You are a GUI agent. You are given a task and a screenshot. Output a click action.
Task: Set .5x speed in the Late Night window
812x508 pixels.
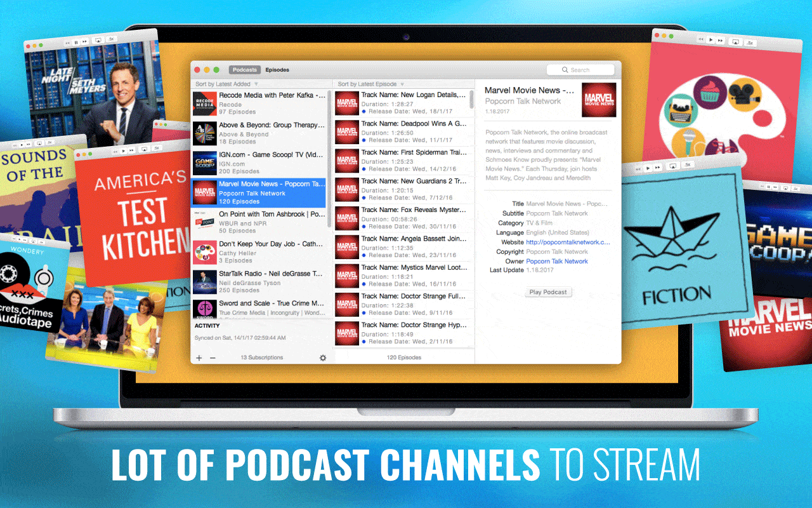[112, 39]
